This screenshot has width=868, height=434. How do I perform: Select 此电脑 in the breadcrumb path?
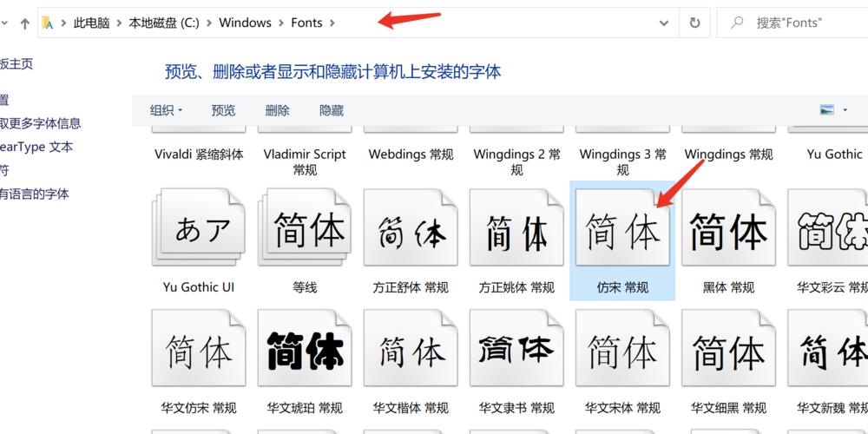point(91,23)
